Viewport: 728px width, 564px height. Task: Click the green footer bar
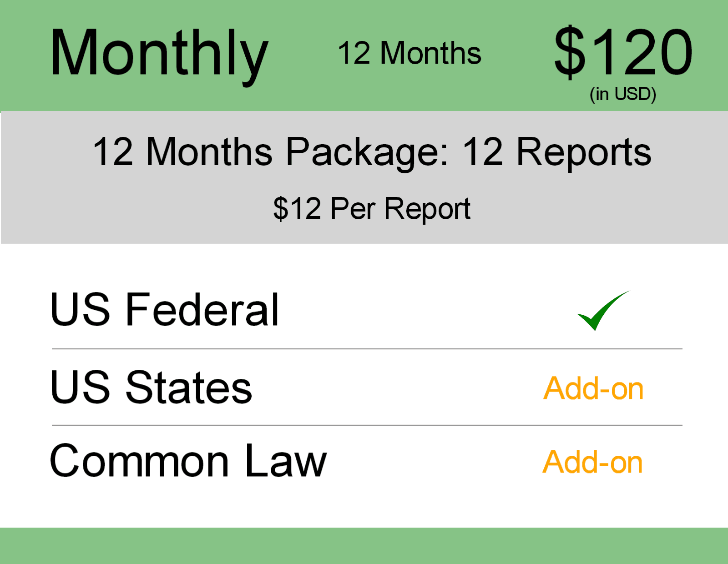click(364, 545)
